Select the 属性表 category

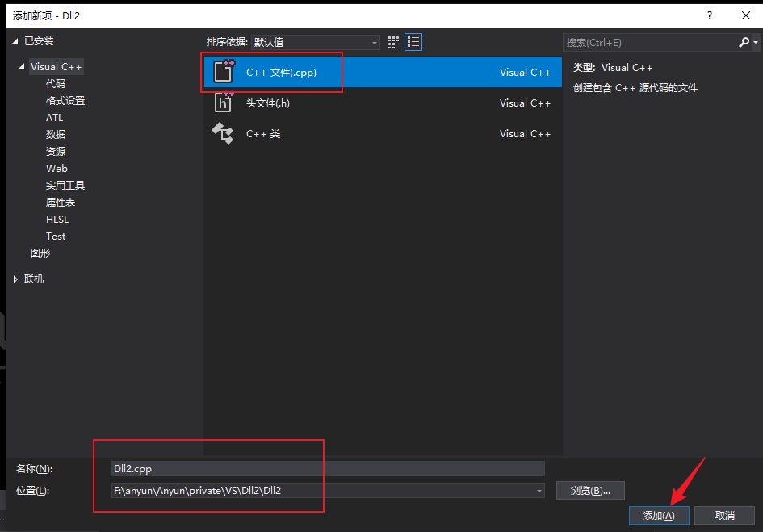61,202
